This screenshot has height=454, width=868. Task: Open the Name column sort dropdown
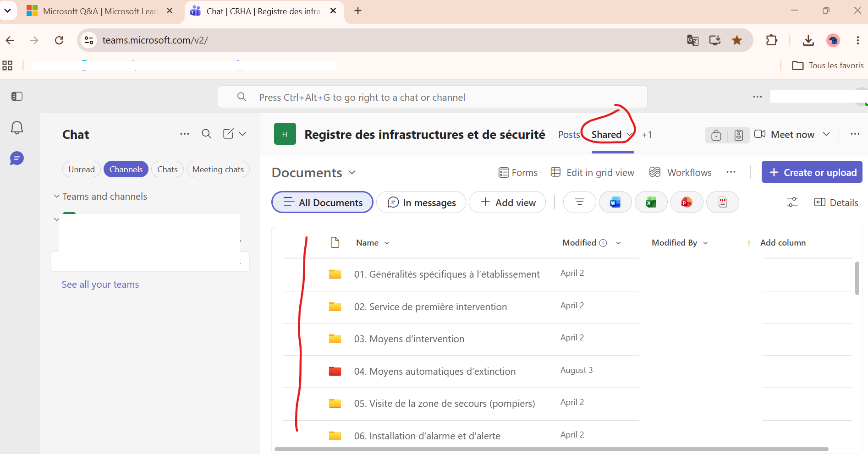387,243
